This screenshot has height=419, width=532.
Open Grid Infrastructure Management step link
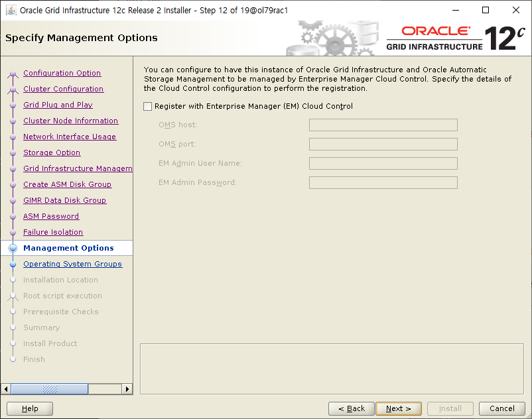(78, 168)
